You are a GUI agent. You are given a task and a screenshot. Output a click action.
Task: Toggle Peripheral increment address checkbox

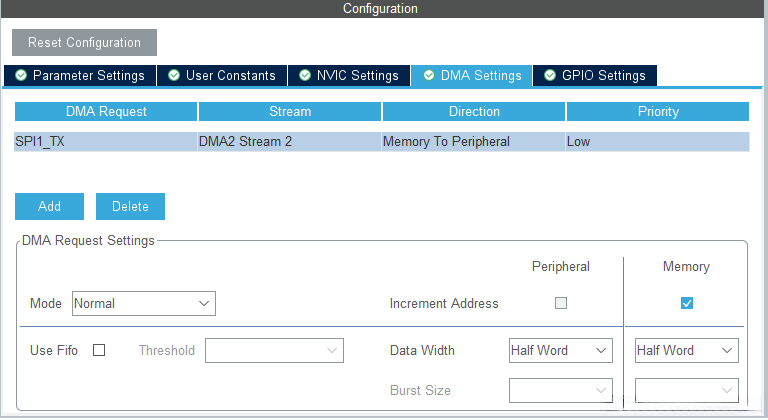561,303
